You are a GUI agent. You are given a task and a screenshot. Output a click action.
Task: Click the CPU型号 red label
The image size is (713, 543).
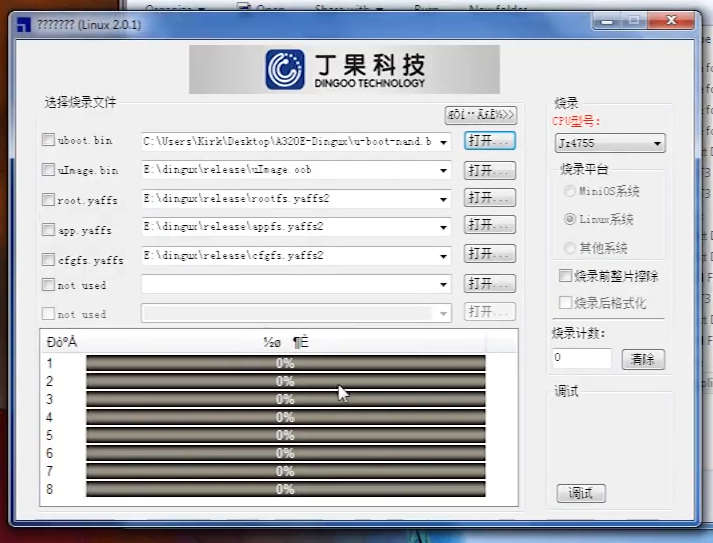[x=576, y=121]
